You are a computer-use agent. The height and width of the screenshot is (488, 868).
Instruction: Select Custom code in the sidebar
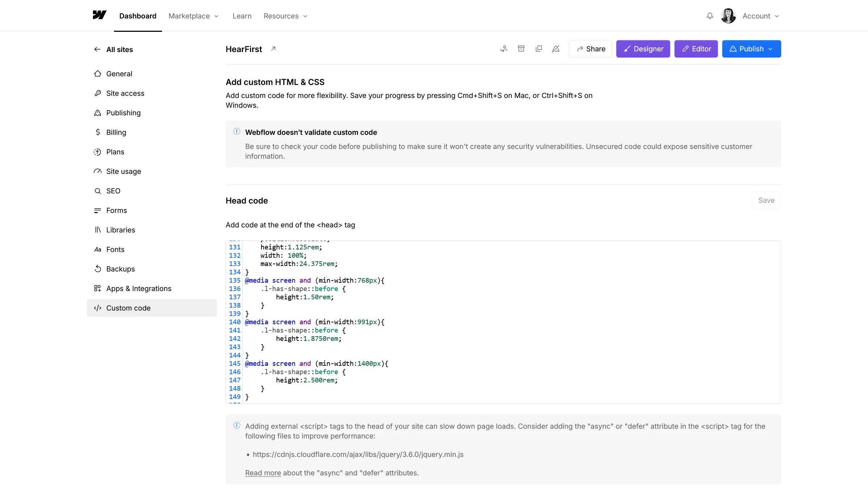pos(128,308)
